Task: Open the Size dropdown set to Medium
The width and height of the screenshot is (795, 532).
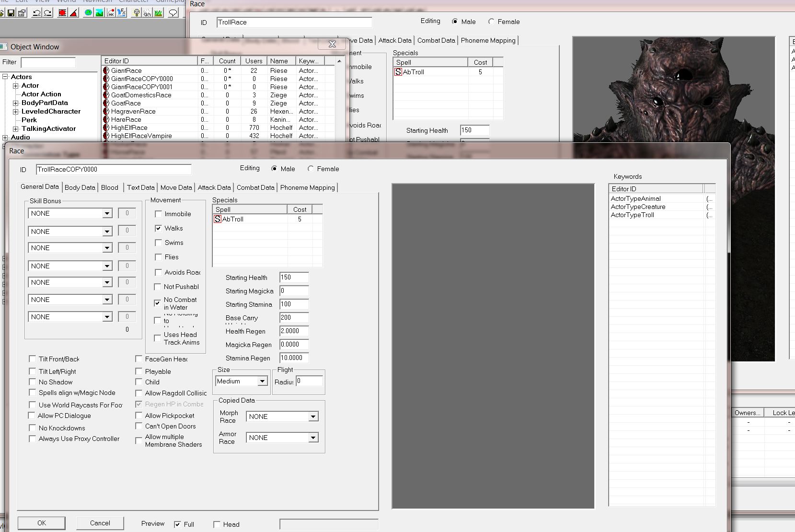Action: 262,382
